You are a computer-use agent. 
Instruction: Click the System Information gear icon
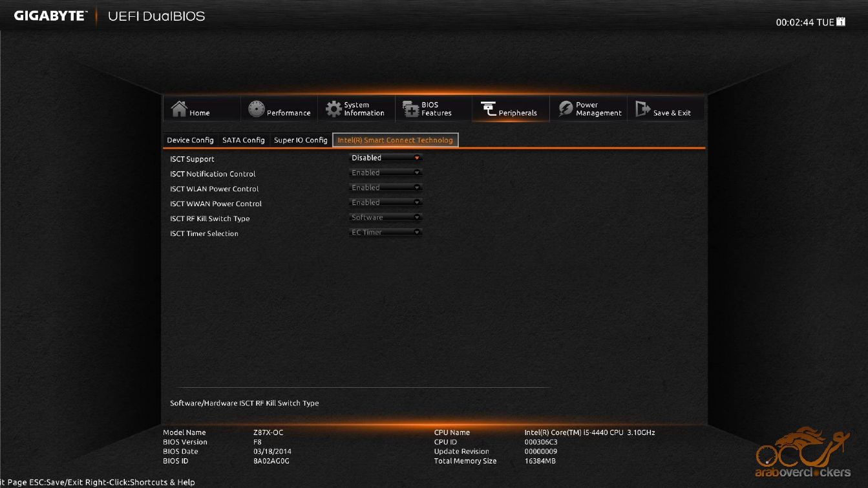click(333, 109)
